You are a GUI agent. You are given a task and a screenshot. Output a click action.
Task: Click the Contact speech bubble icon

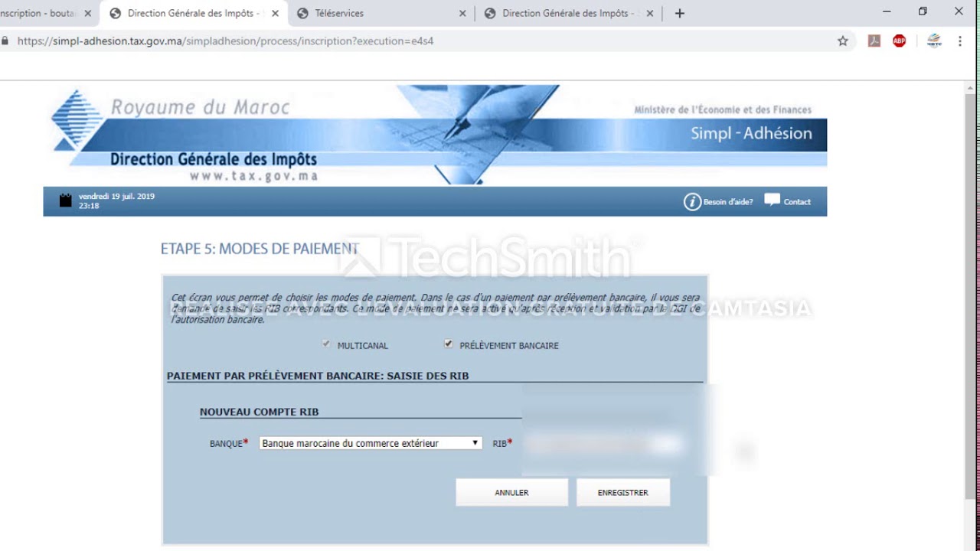click(x=772, y=201)
